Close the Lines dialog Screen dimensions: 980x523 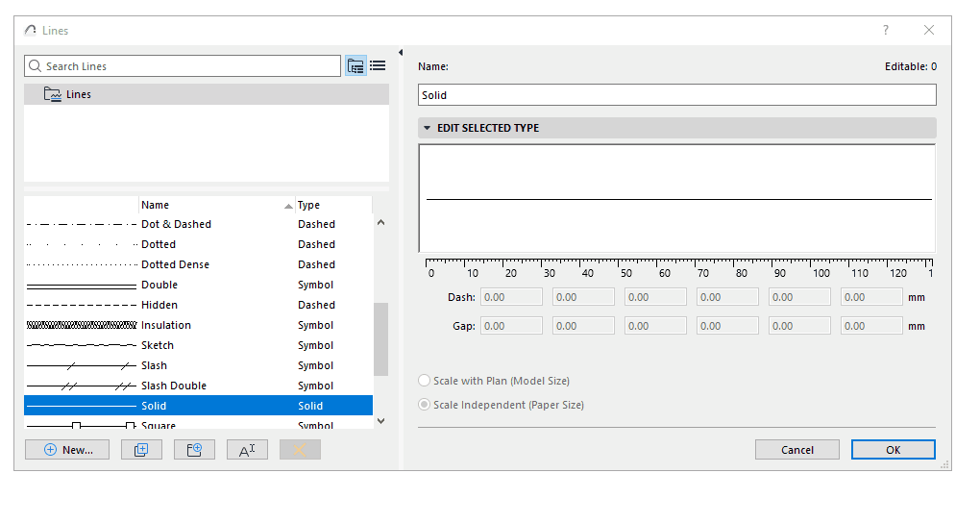929,30
